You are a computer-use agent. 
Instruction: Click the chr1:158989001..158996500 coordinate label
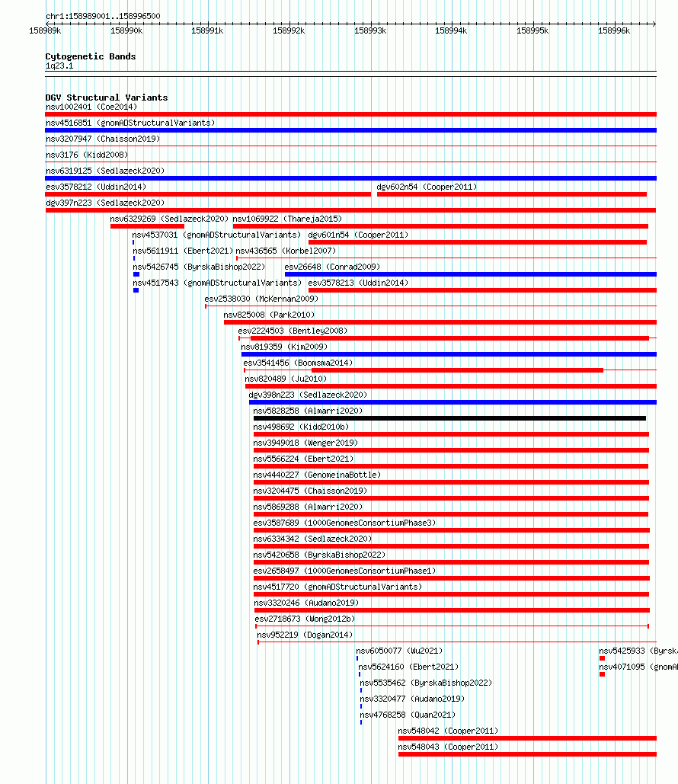pyautogui.click(x=103, y=16)
